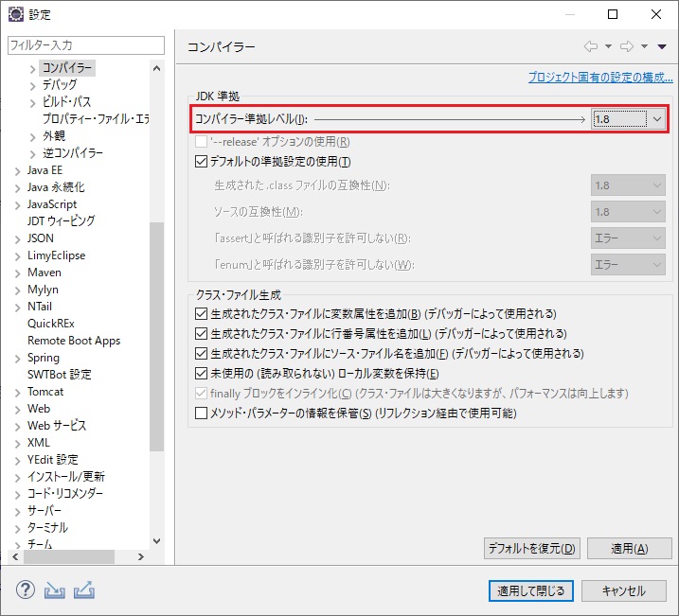Toggle 行番号属性を追加 checkbox
Viewport: 679px width, 616px height.
click(201, 333)
